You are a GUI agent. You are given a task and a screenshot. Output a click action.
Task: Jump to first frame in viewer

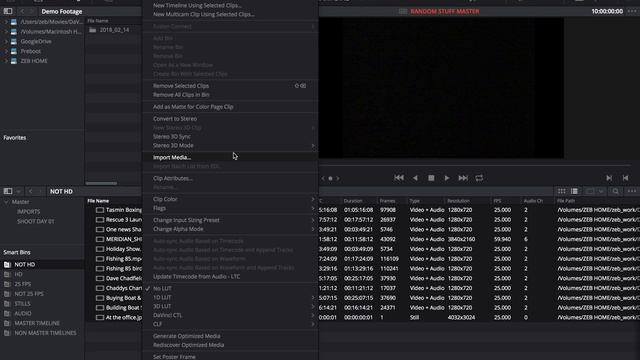[x=399, y=178]
